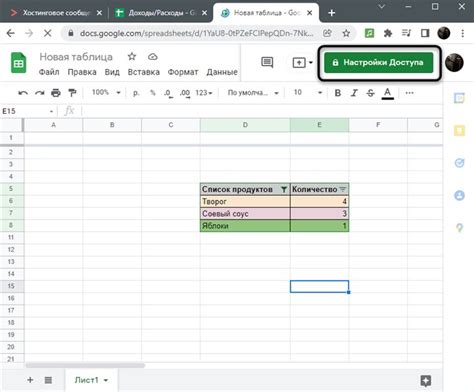
Task: Open the font dropdown По умолча...
Action: point(253,93)
